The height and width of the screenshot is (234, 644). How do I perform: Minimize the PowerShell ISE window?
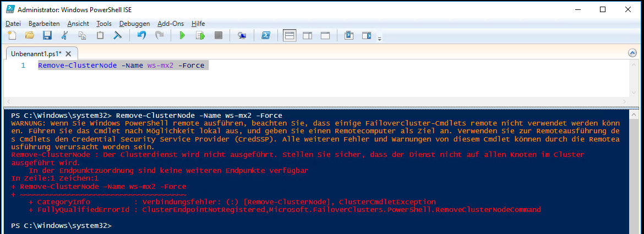(579, 9)
